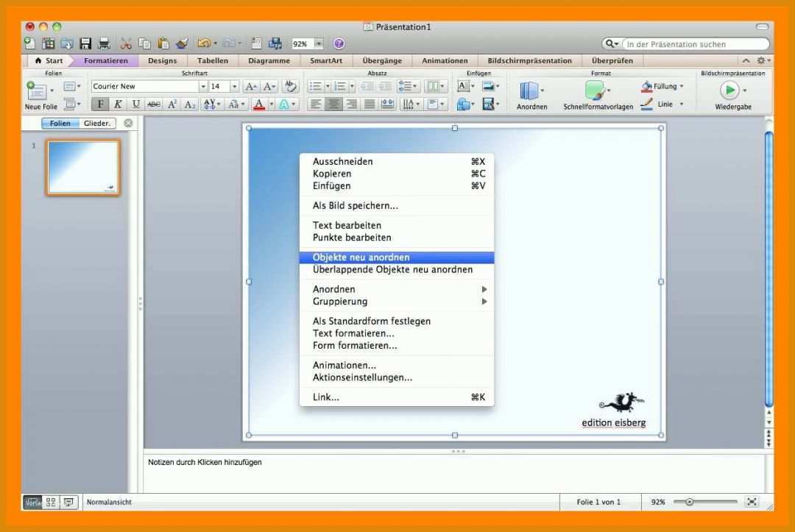Click the insert picture icon
795x532 pixels.
[x=488, y=86]
